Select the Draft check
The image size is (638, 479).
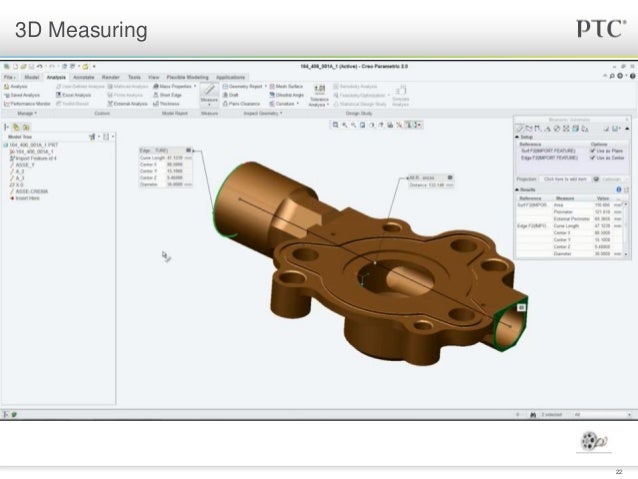231,95
